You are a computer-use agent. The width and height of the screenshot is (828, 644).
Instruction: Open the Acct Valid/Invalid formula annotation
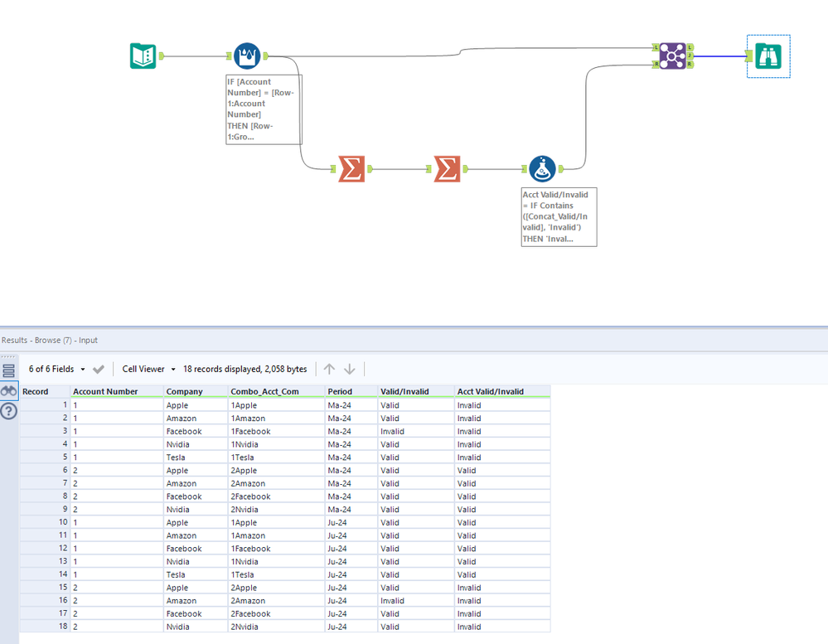coord(559,217)
